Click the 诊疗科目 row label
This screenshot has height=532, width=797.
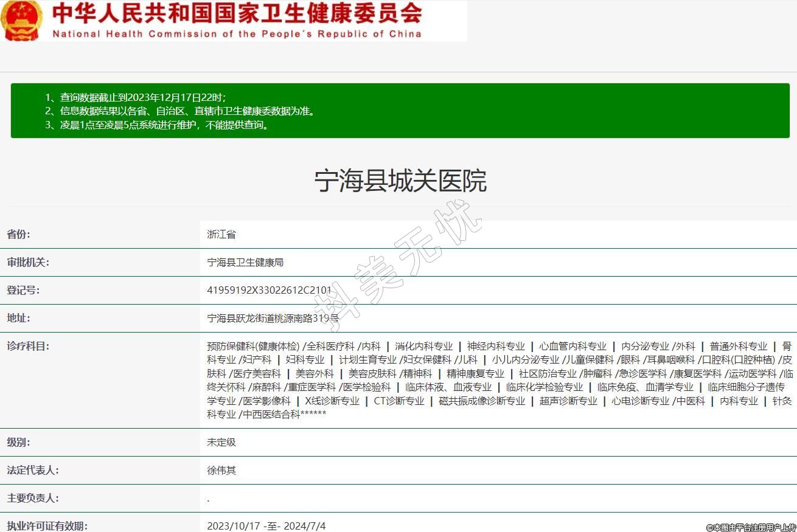(x=28, y=346)
